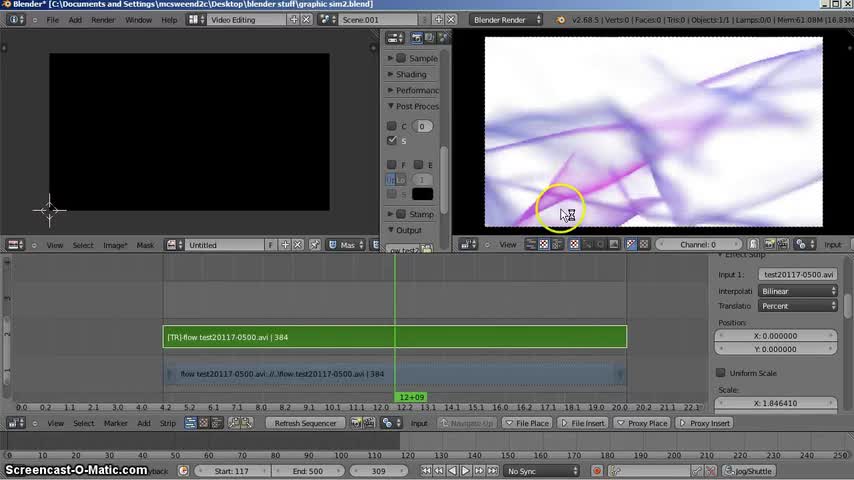Expand the Performance panel
Viewport: 854px width, 480px height.
click(391, 90)
